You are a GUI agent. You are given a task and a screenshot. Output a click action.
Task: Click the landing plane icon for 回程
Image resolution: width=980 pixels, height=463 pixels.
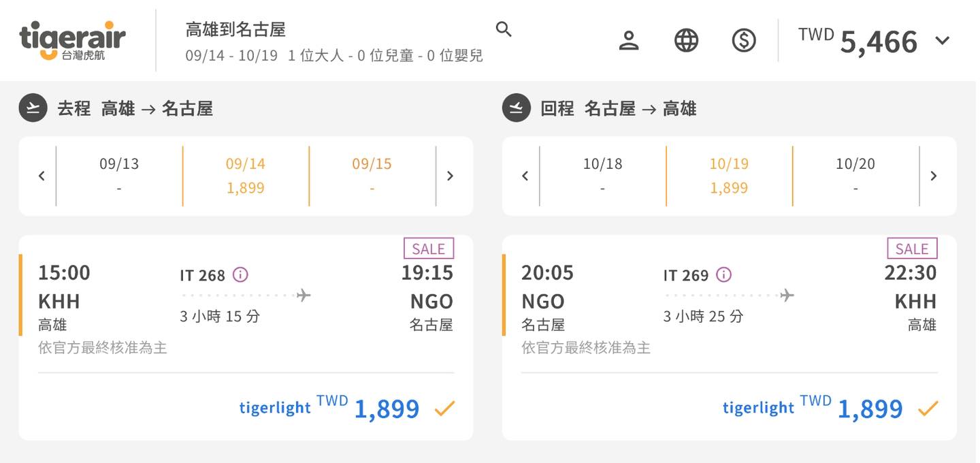tap(516, 108)
